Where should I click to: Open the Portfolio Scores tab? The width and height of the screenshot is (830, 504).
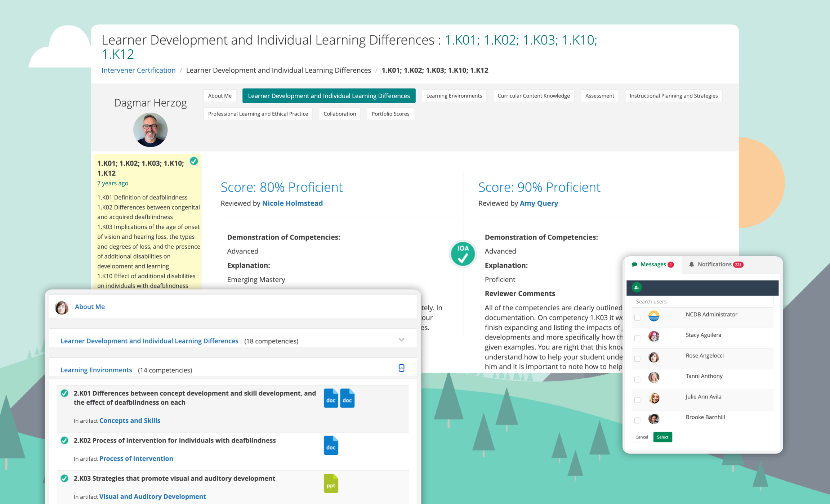[x=390, y=114]
